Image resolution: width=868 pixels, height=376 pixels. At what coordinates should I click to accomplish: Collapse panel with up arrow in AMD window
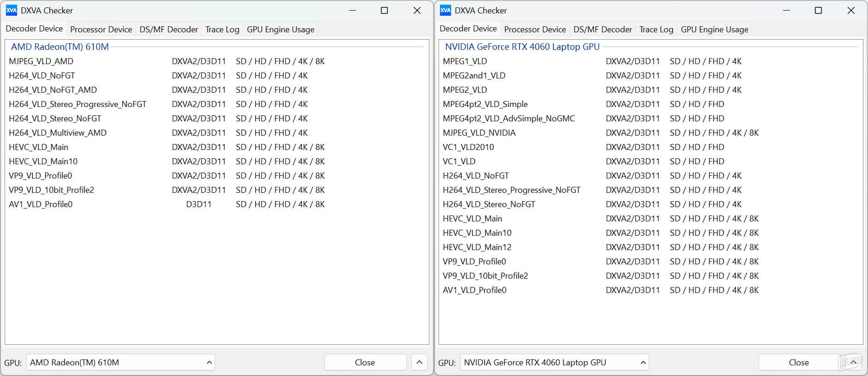(x=419, y=362)
